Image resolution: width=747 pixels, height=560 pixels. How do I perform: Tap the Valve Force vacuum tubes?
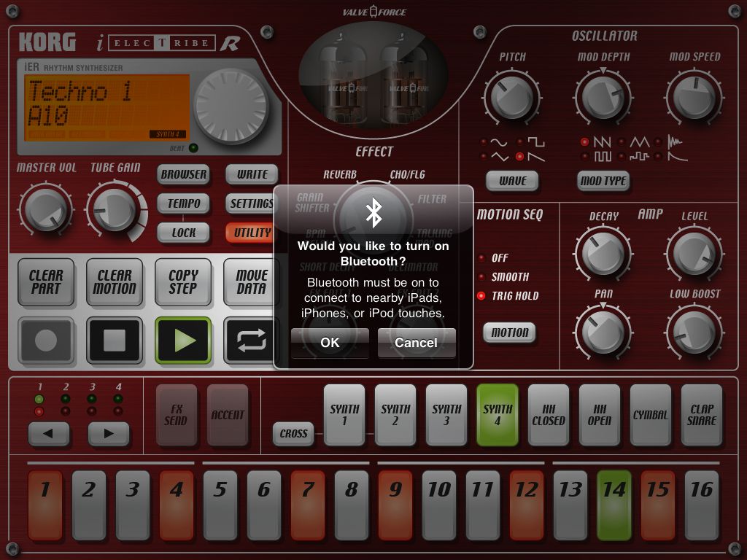tap(373, 76)
